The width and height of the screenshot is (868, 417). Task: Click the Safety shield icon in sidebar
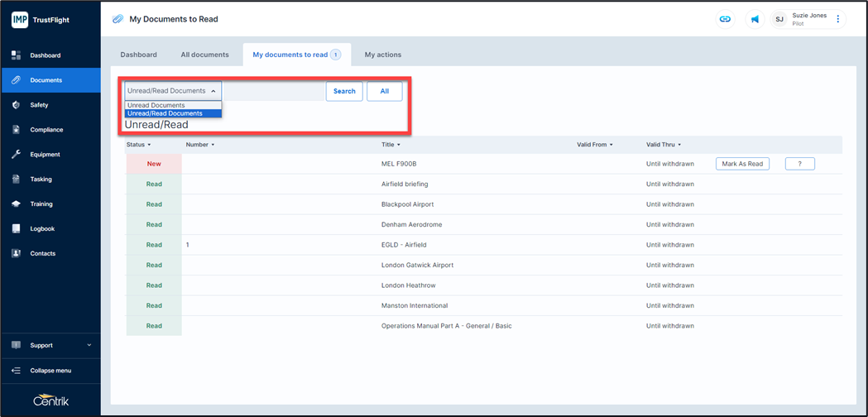[x=17, y=105]
